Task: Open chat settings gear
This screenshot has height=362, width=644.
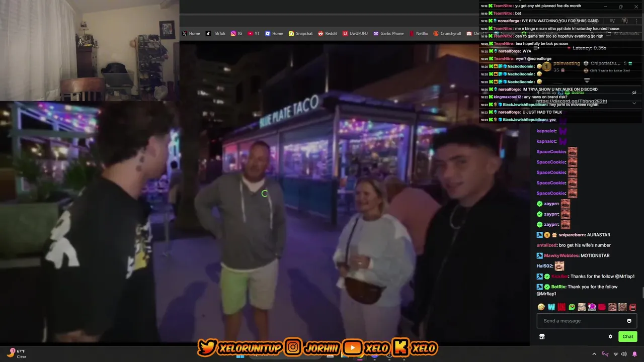Action: (x=610, y=337)
